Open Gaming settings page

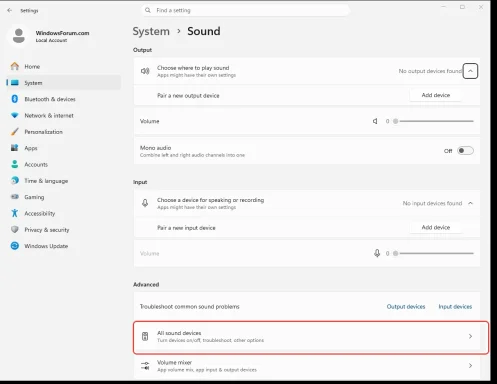(63, 197)
